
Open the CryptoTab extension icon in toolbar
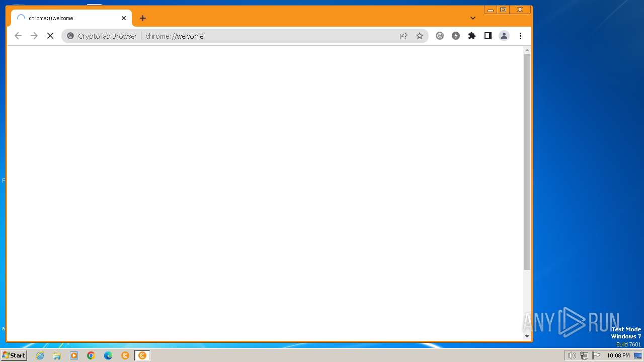click(440, 36)
